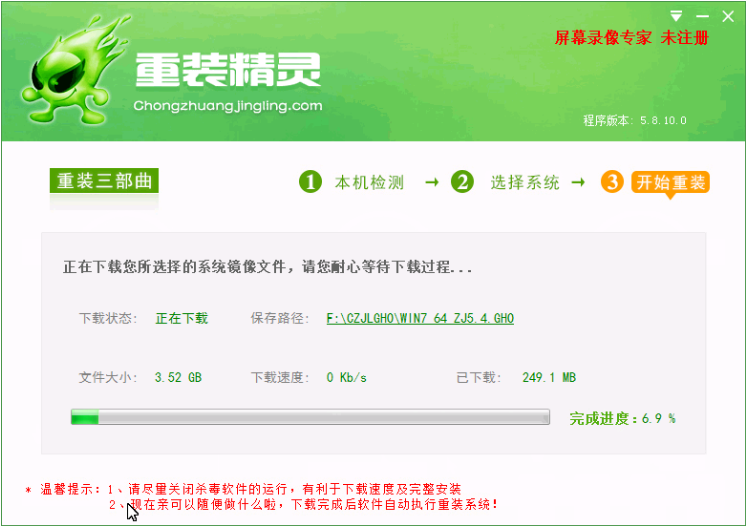
Task: Select the 重装三部曲 green label
Action: [x=104, y=181]
